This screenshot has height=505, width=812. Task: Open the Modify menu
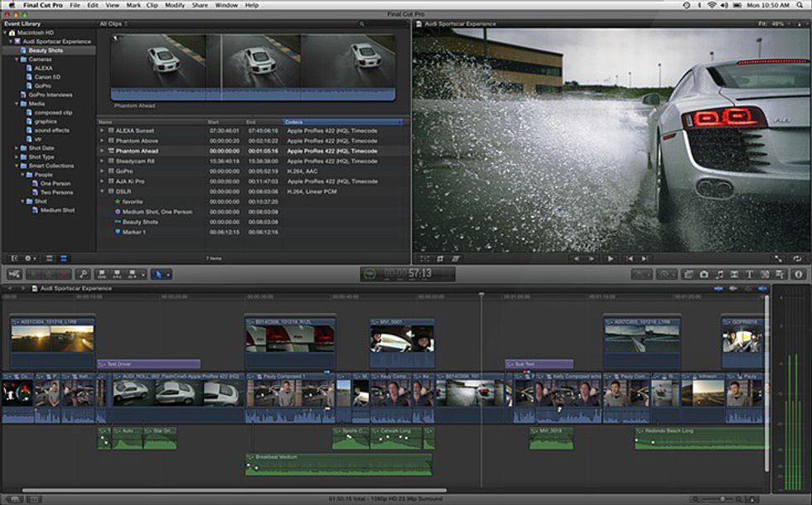point(175,5)
